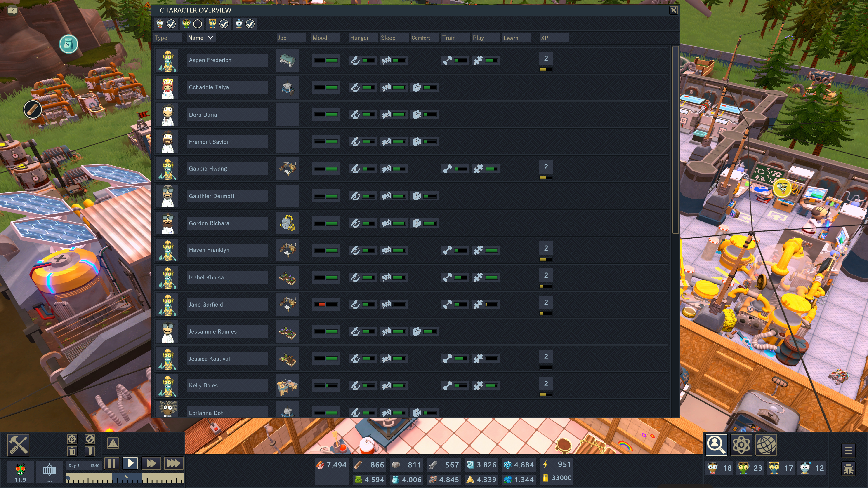Enable the unchecked second character type filter
The height and width of the screenshot is (488, 868).
198,24
